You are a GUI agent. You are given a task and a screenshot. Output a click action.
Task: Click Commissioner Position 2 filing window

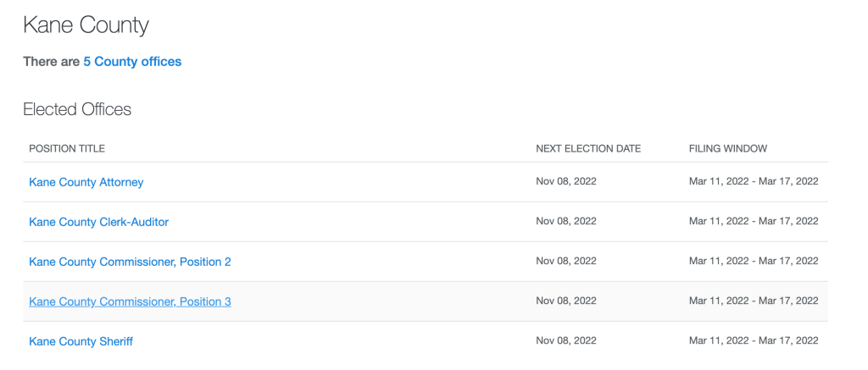754,261
